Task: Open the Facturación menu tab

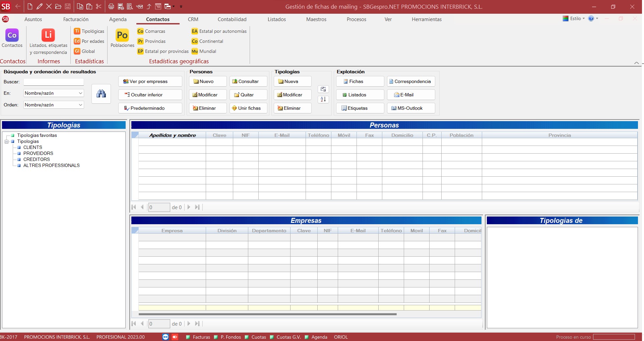Action: click(x=76, y=19)
